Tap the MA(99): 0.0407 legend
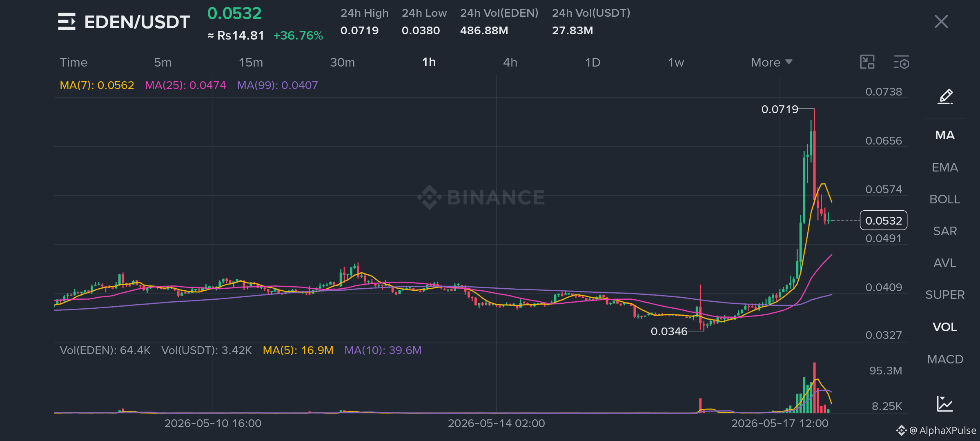This screenshot has height=441, width=980. tap(277, 85)
